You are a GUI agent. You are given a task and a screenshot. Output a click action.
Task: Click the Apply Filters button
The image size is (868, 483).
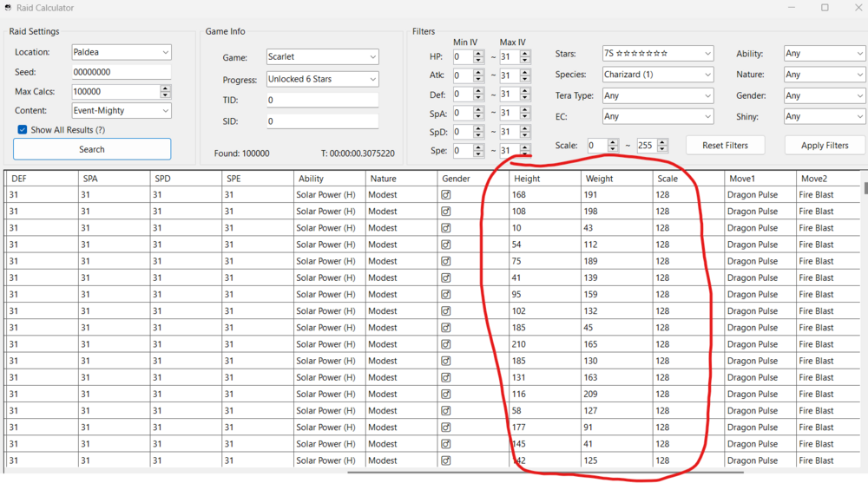pos(825,146)
